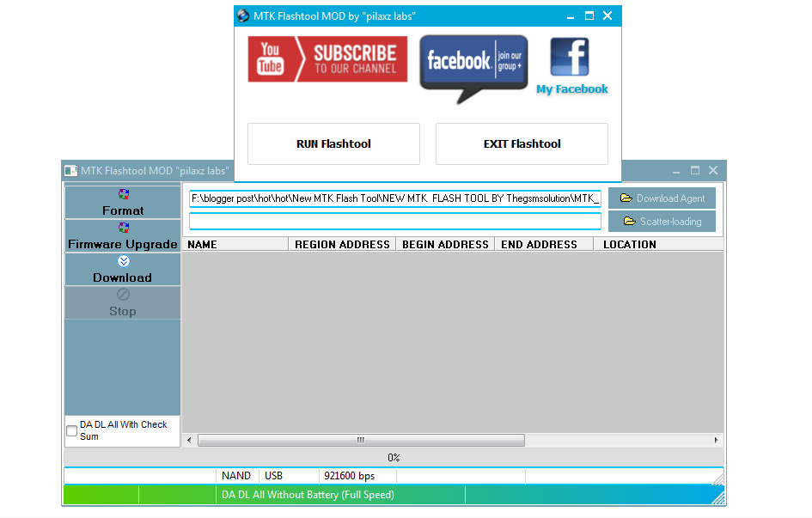Open the My Facebook link
This screenshot has width=812, height=518.
[571, 89]
